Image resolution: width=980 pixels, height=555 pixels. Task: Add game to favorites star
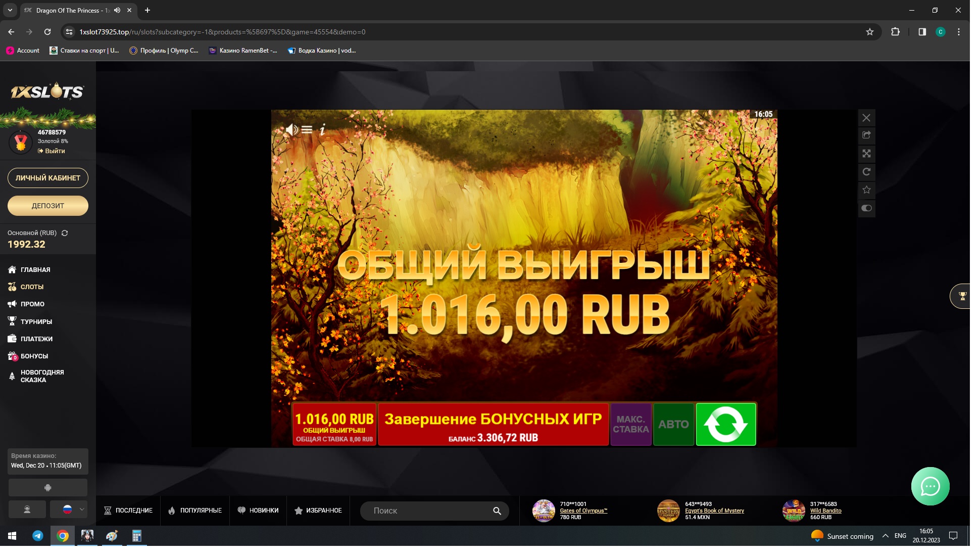click(x=866, y=190)
